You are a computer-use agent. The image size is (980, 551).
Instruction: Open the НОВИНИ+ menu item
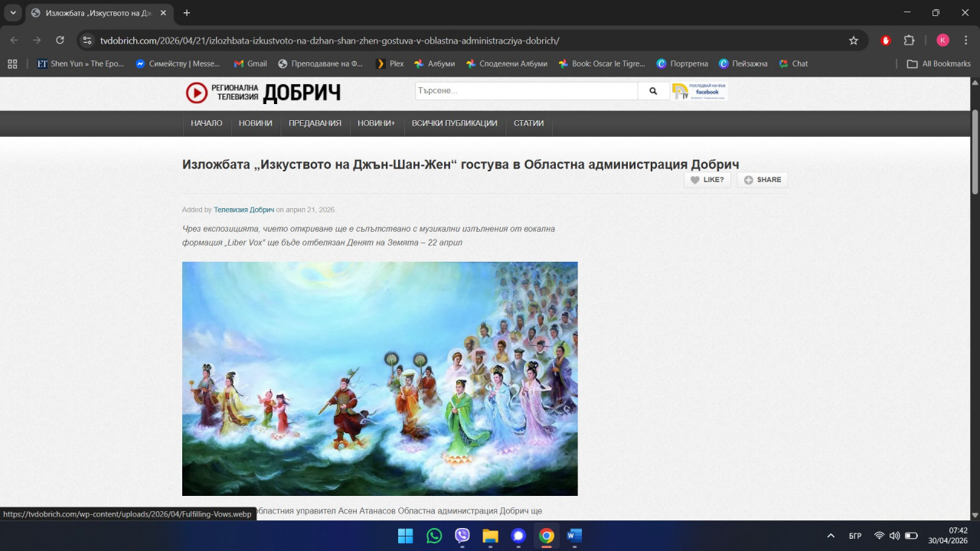376,123
